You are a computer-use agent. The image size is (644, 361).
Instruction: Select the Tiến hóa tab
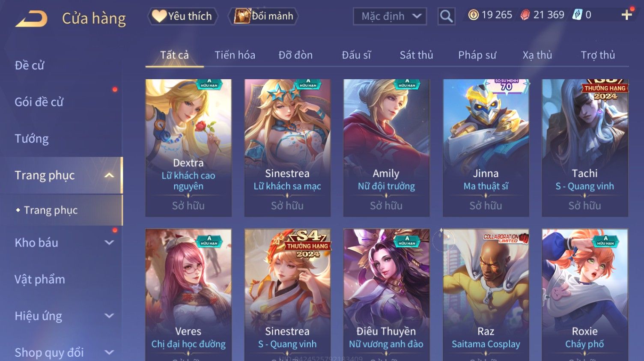pos(235,55)
